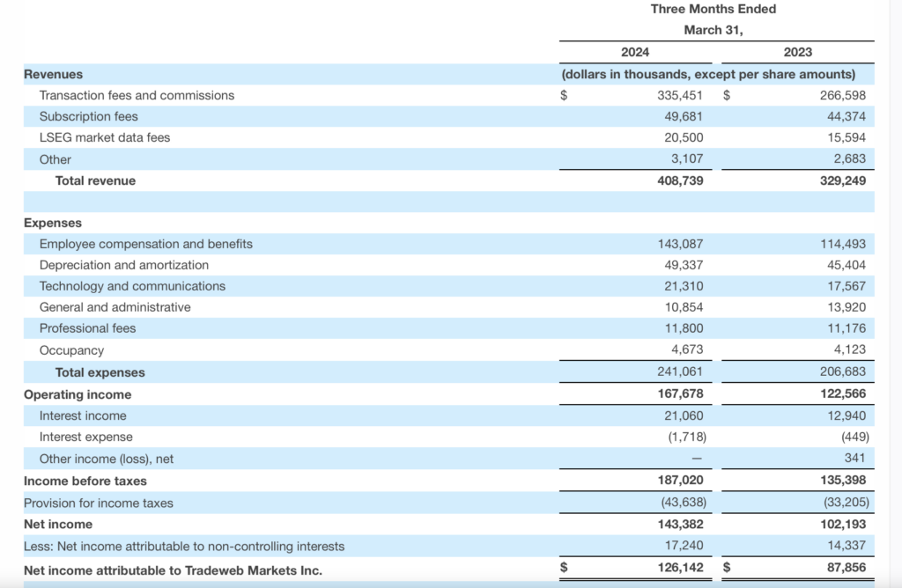The width and height of the screenshot is (902, 588).
Task: Select the 'Operating income' label
Action: (x=78, y=395)
